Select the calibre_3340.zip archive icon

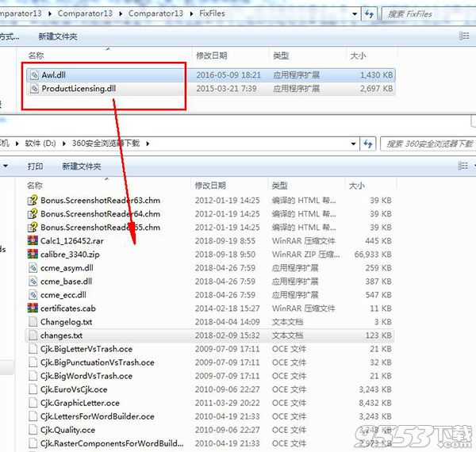(33, 255)
